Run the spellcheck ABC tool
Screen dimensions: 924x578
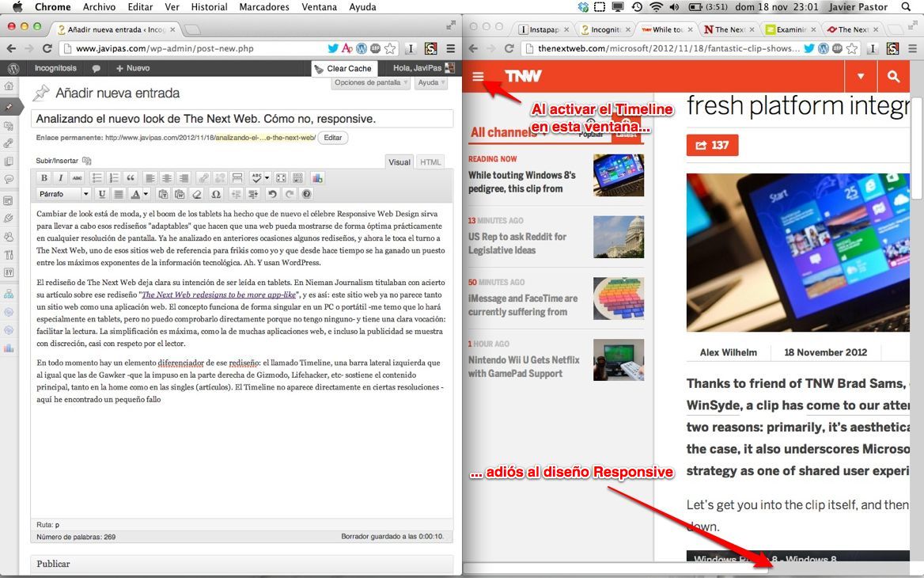(256, 177)
